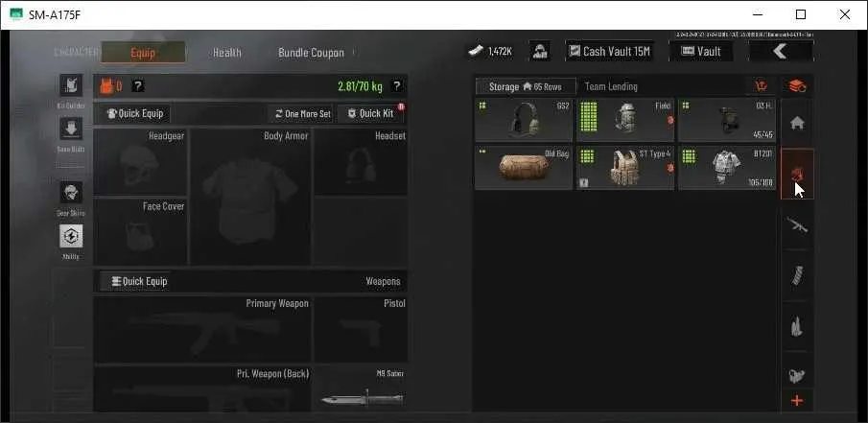The height and width of the screenshot is (423, 868).
Task: Switch to the Team Lending tab
Action: click(611, 86)
